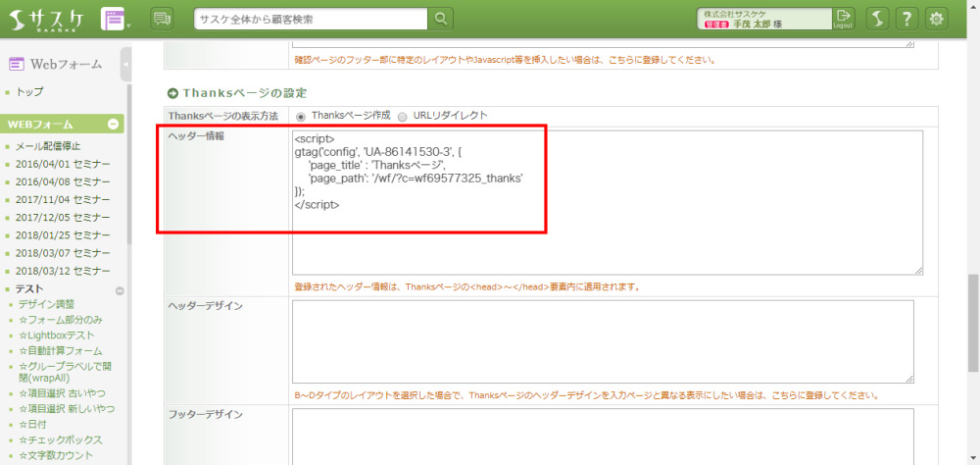Open メール配信停止 form in sidebar

pyautogui.click(x=48, y=146)
